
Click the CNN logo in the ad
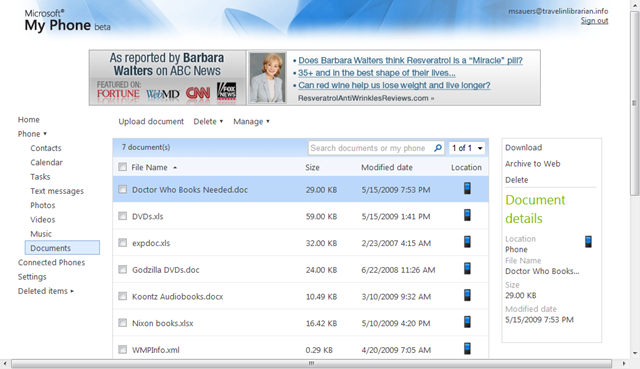coord(198,93)
